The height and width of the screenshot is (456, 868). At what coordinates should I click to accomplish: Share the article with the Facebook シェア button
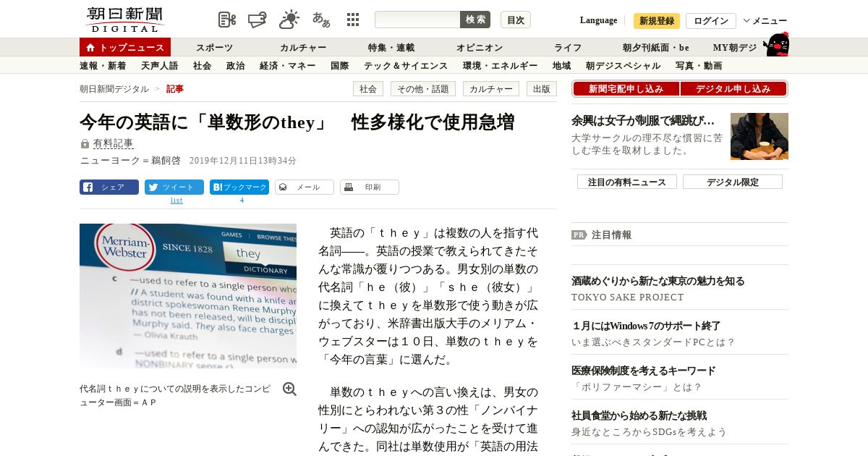(109, 187)
